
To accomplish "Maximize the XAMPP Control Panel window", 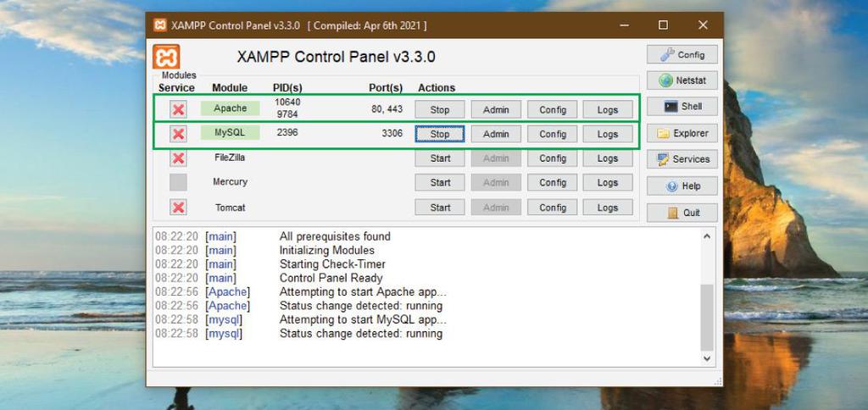I will (663, 25).
